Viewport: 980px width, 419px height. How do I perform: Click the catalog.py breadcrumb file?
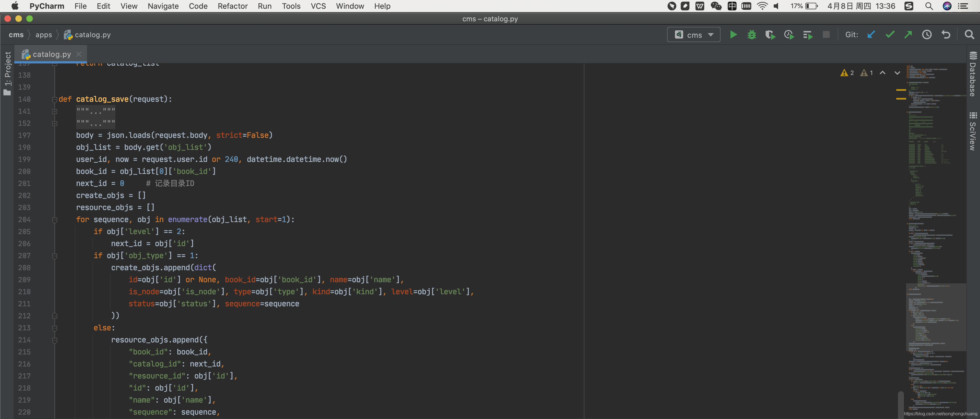coord(88,35)
